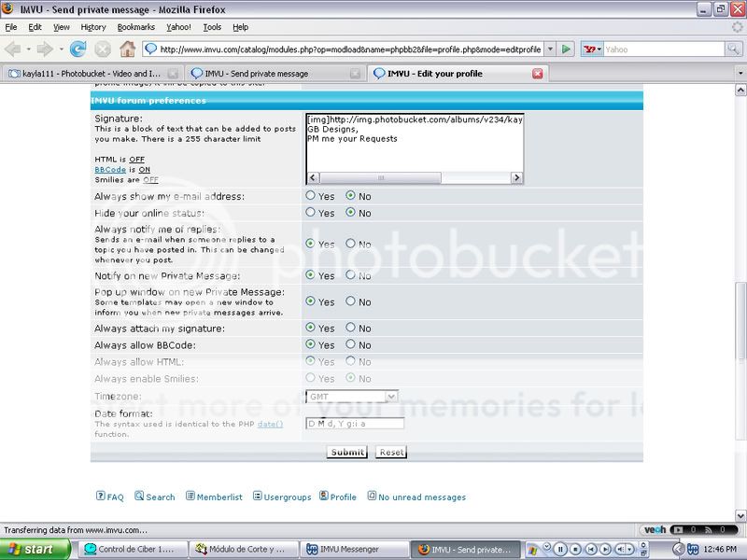
Task: Open the Tools menu
Action: pos(212,27)
